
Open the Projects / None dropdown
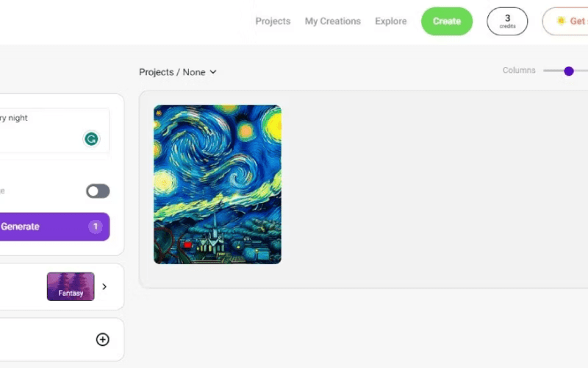click(177, 72)
